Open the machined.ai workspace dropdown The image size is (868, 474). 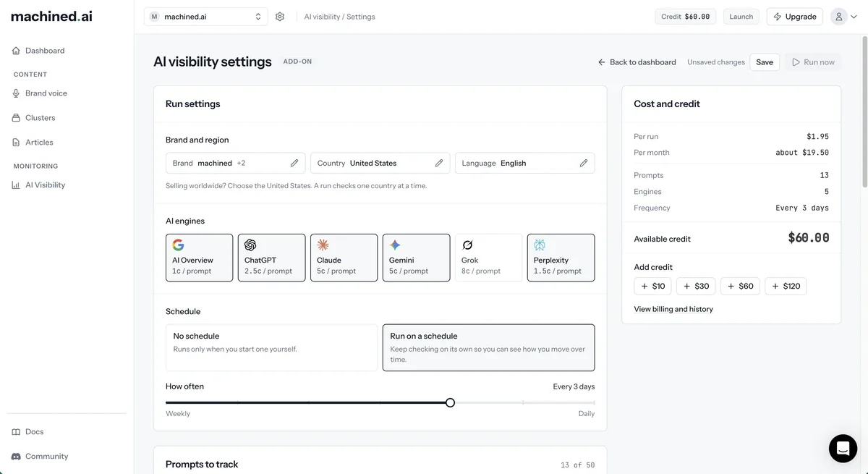click(205, 17)
